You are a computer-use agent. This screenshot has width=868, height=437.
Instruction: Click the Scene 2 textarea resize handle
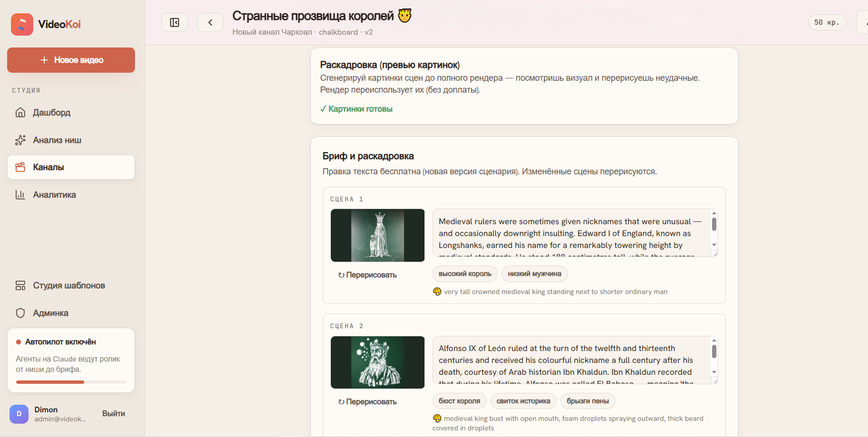click(x=715, y=381)
